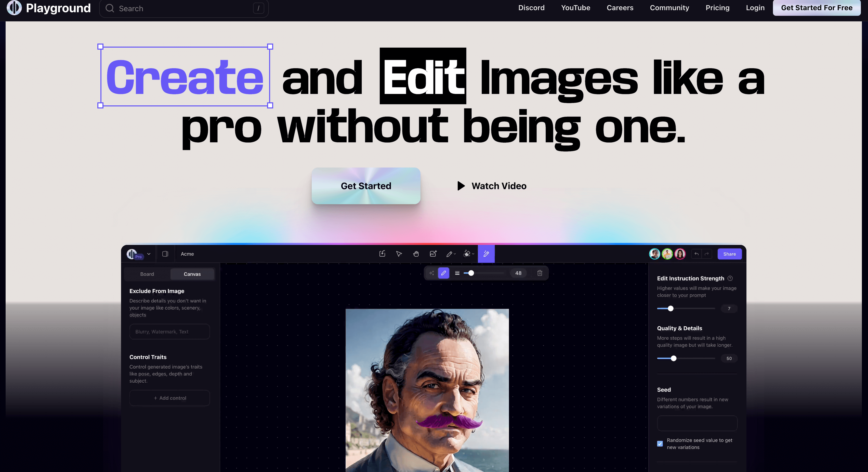This screenshot has height=472, width=868.
Task: Toggle the brush mode in the floating toolbar
Action: click(443, 273)
